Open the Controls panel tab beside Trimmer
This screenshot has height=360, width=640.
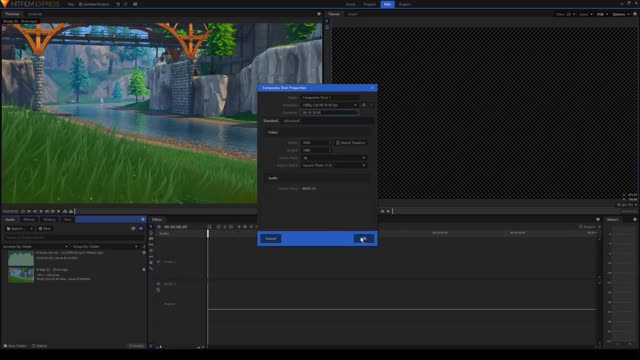[35, 14]
